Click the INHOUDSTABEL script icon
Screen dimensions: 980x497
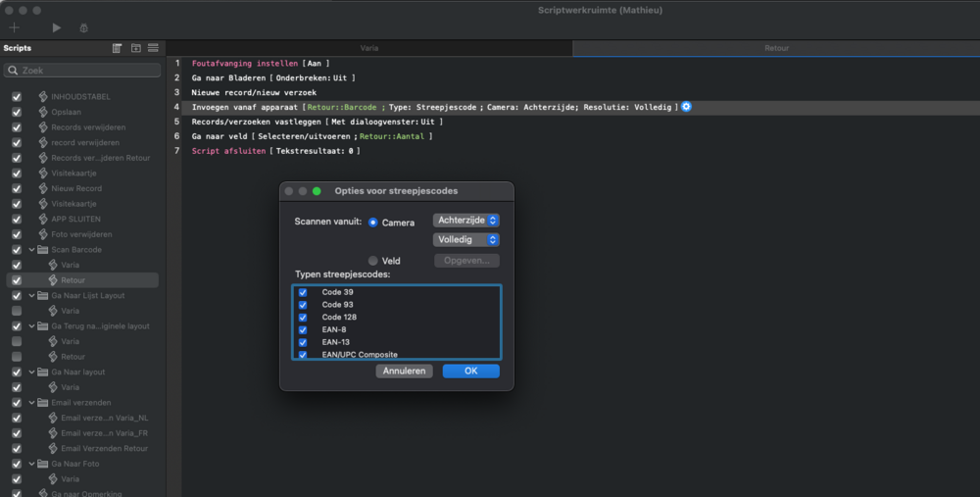[x=42, y=96]
